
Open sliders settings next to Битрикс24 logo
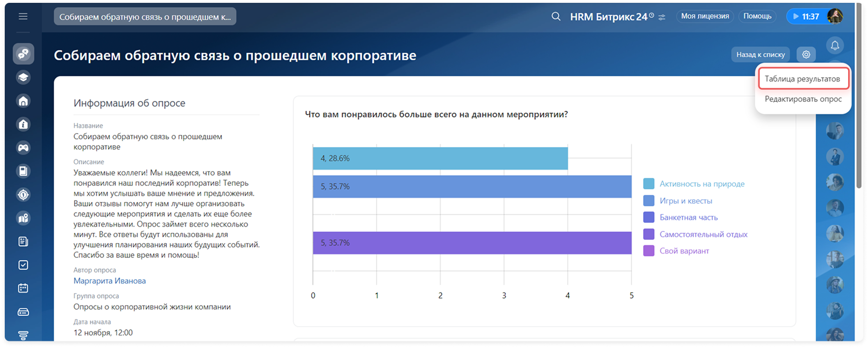coord(662,17)
